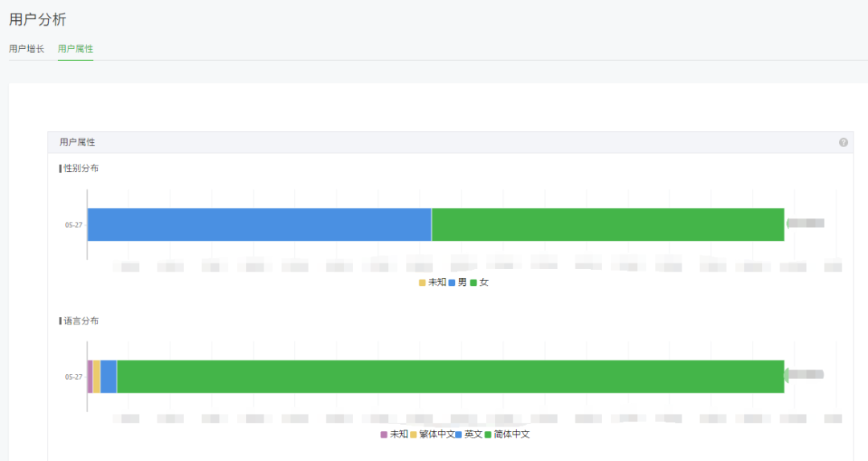Toggle the 未知 legend in gender chart

point(432,282)
